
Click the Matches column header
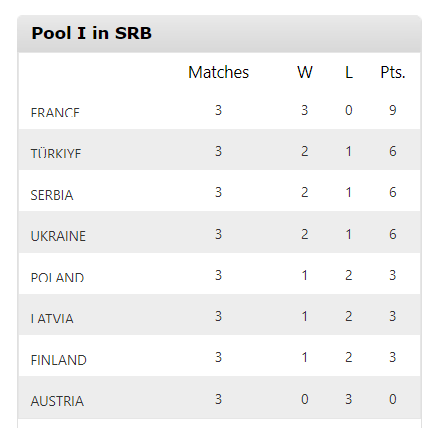[218, 72]
